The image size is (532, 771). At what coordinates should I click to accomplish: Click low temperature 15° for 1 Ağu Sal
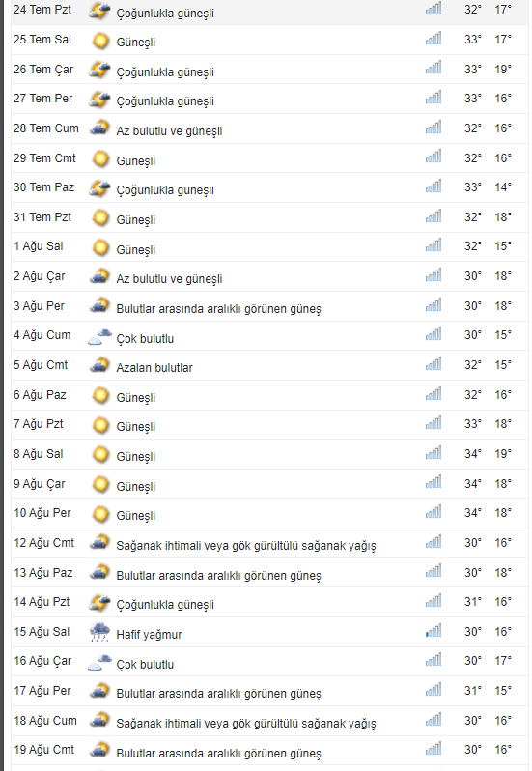503,246
